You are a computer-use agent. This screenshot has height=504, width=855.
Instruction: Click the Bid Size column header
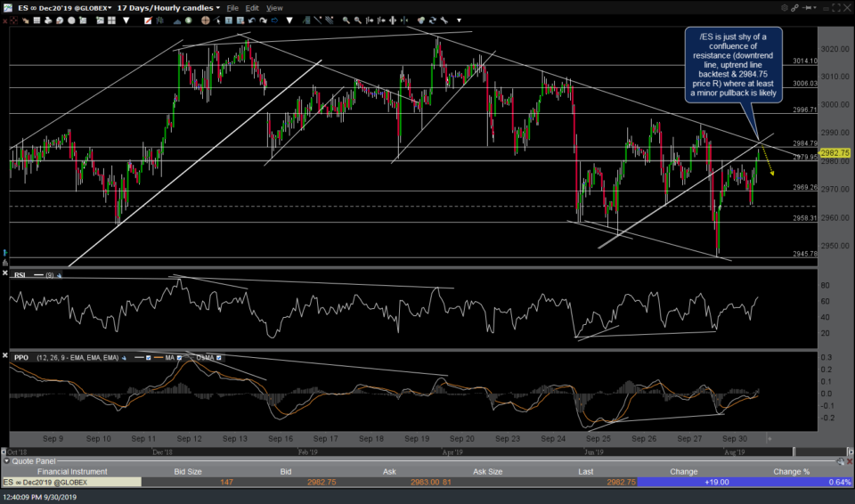tap(188, 471)
